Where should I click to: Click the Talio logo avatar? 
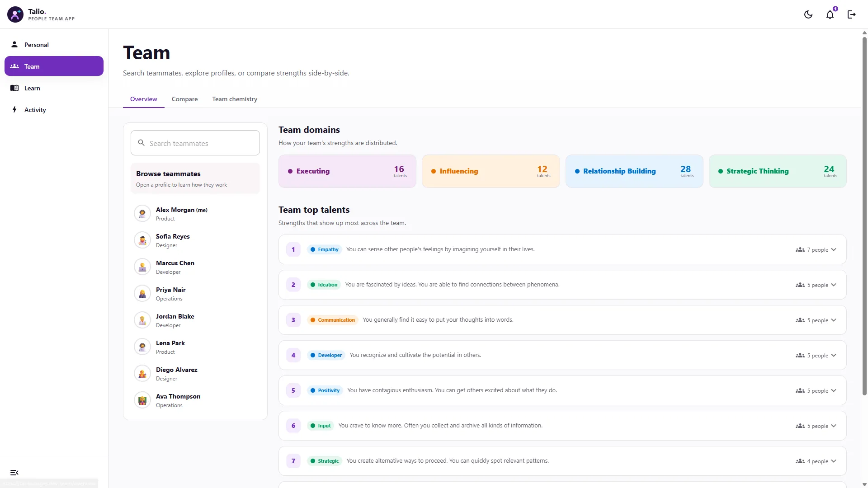point(15,14)
